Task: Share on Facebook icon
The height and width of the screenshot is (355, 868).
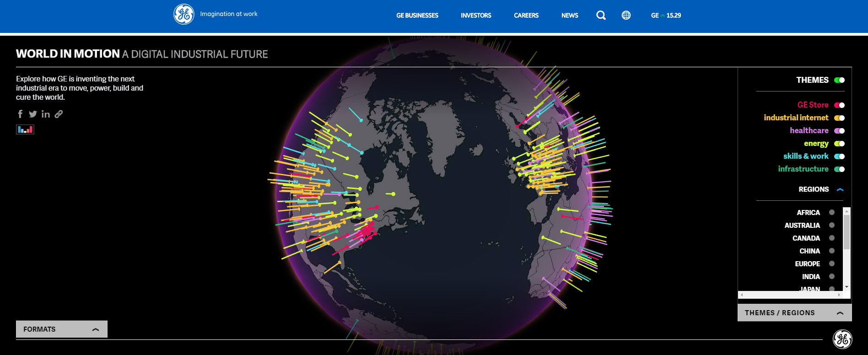Action: [20, 114]
